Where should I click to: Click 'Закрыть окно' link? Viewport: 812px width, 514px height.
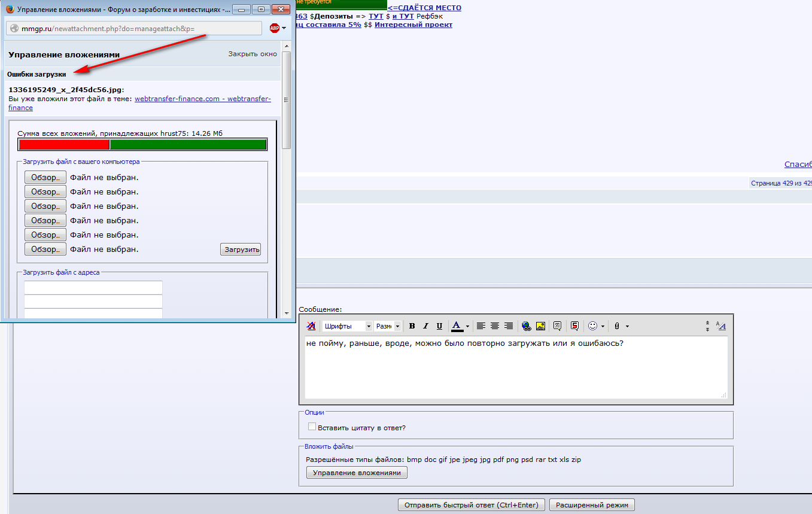point(253,54)
